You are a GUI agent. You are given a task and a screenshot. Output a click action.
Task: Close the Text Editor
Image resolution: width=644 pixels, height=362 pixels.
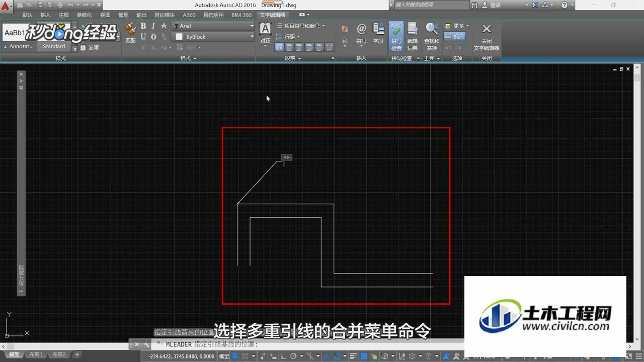click(487, 36)
